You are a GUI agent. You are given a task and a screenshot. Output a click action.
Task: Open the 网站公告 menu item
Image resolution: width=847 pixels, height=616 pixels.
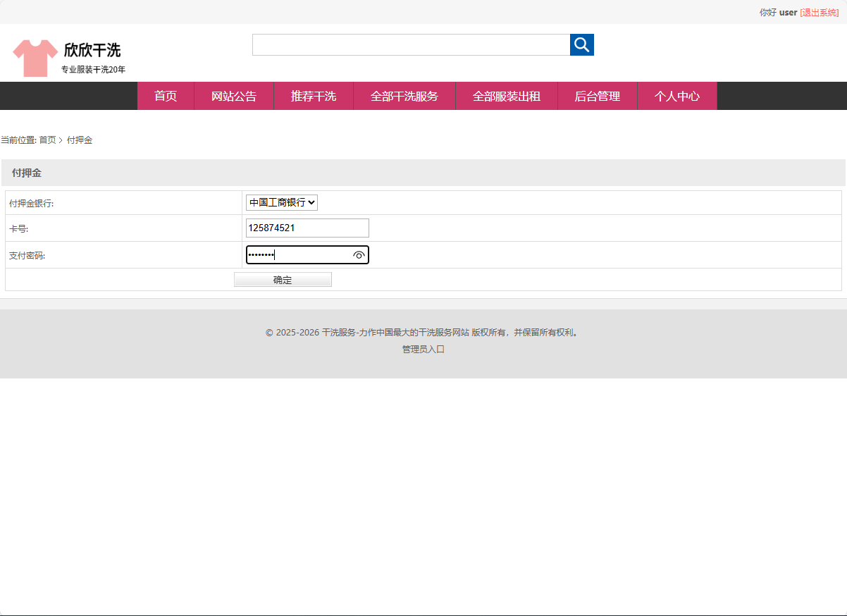pos(233,96)
